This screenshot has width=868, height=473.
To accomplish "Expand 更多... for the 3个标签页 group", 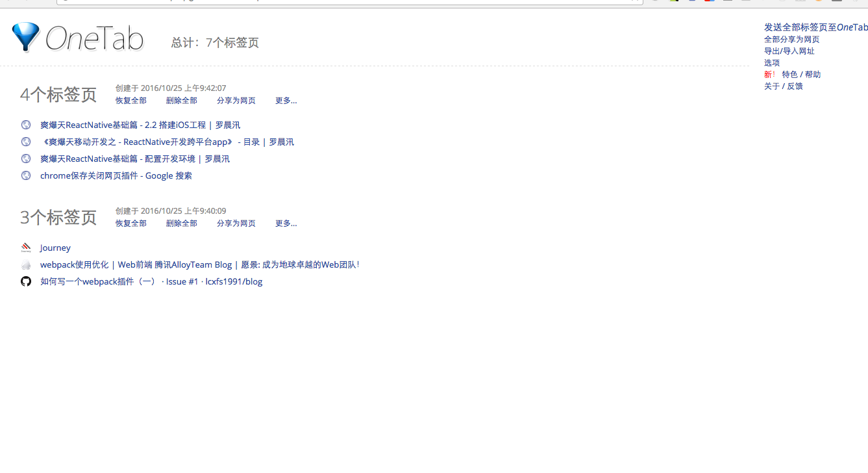I will (286, 224).
